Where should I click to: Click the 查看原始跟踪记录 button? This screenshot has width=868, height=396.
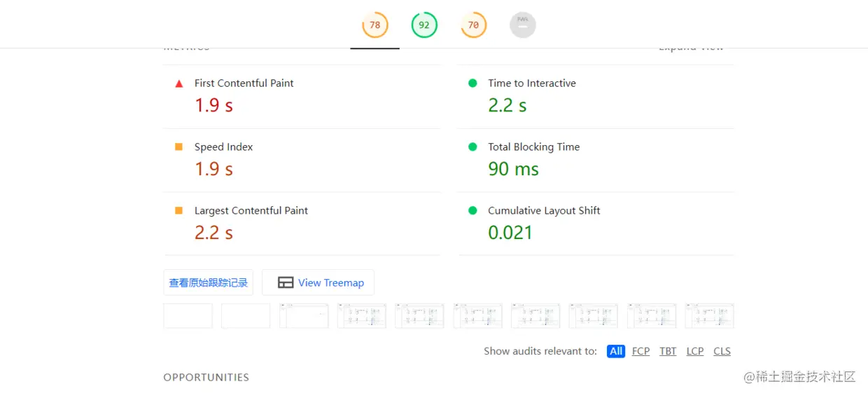click(208, 282)
